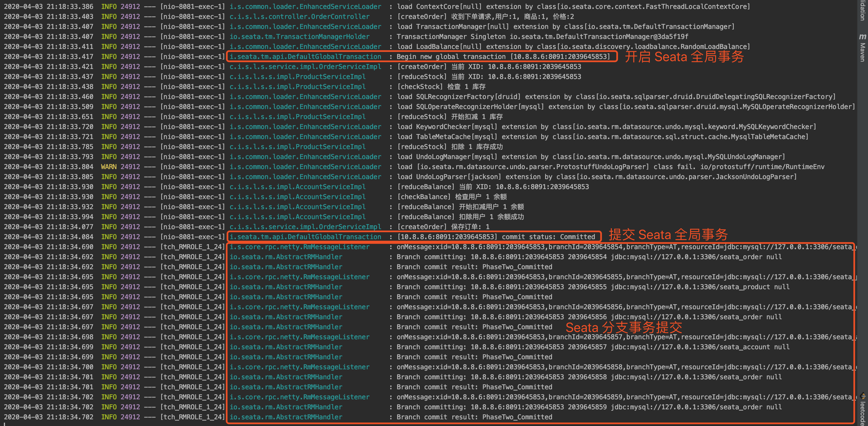This screenshot has width=868, height=426.
Task: Open AccountServiceImpl link on '扣除用户 1 余额成功' line
Action: (297, 217)
